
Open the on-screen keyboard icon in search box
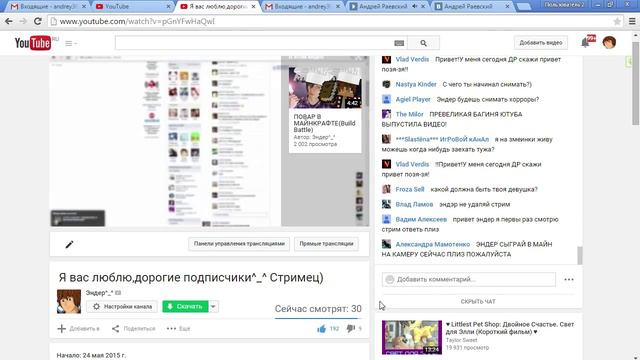pyautogui.click(x=399, y=43)
